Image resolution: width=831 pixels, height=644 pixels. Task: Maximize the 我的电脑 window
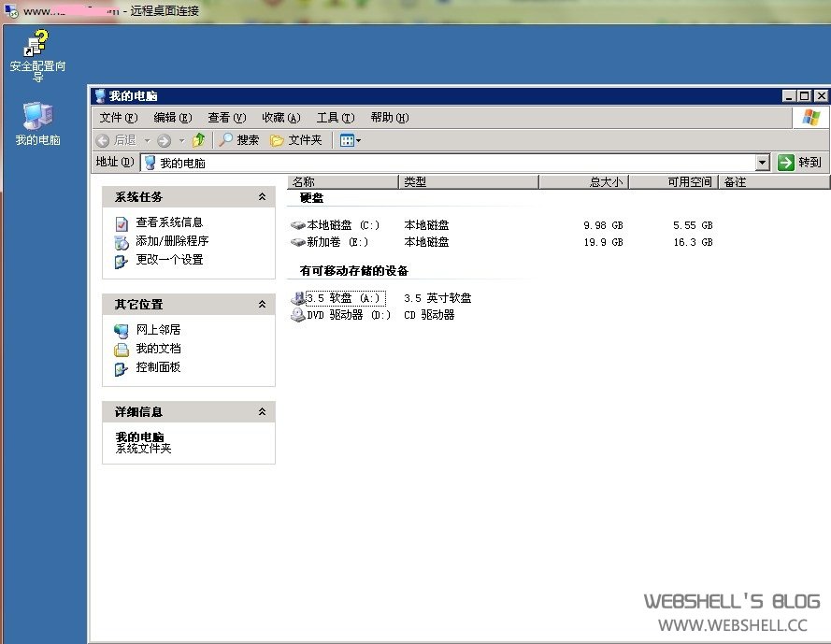(x=805, y=96)
